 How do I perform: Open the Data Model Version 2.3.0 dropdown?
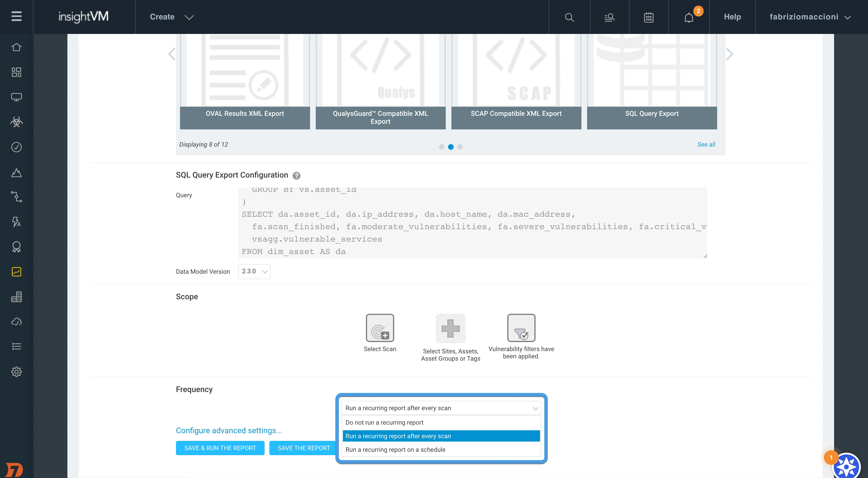click(x=254, y=271)
